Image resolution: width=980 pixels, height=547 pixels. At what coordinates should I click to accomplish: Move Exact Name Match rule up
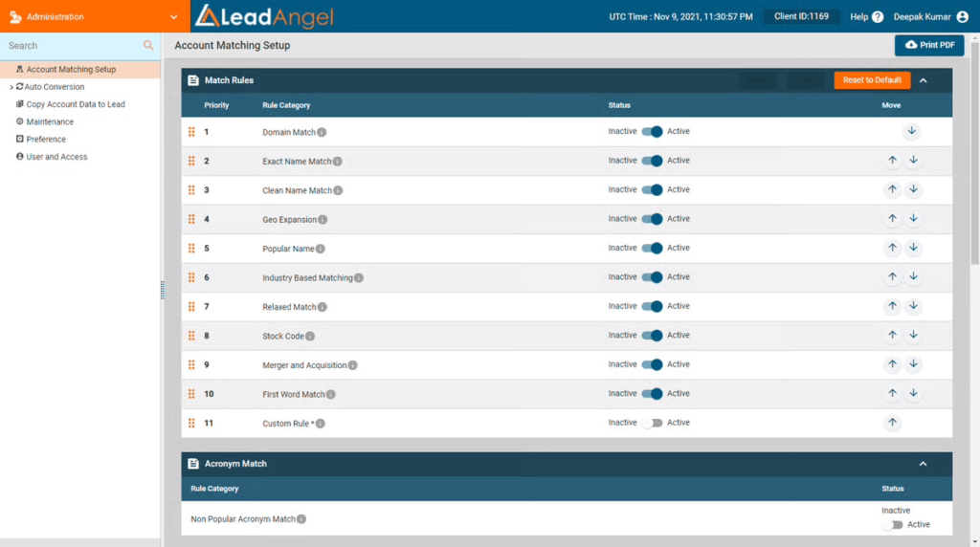[x=892, y=161]
